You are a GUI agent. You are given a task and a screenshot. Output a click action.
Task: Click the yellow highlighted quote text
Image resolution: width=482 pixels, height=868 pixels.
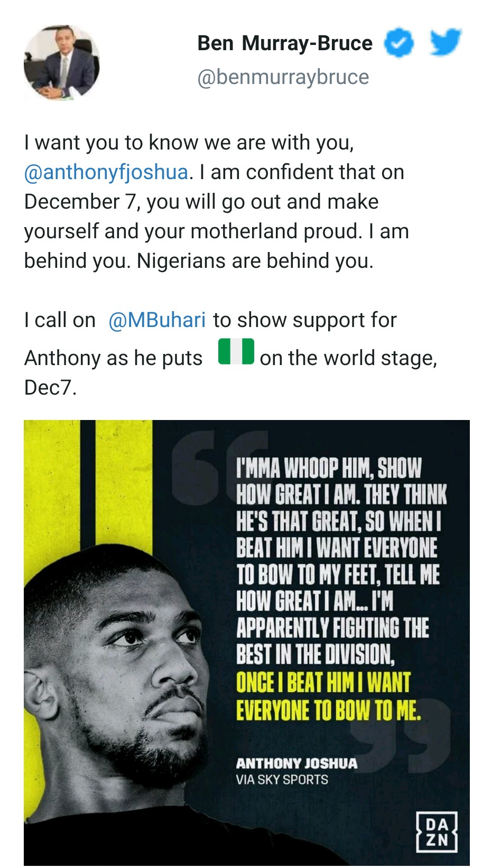[x=328, y=696]
